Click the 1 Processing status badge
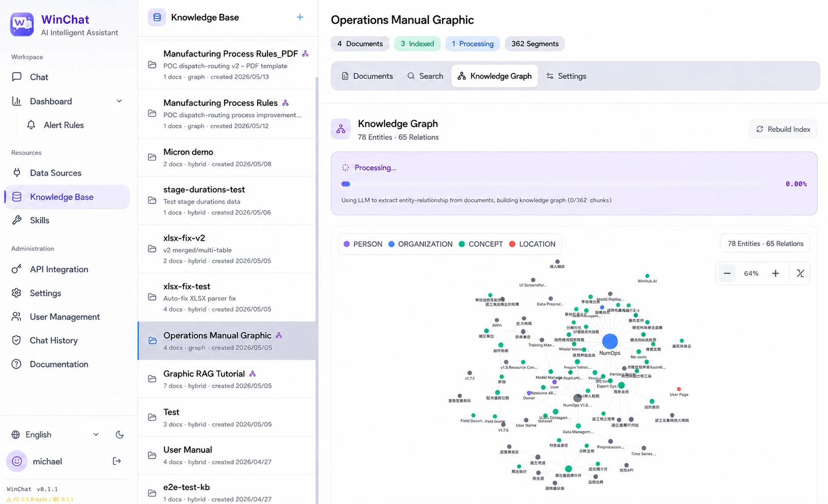The height and width of the screenshot is (504, 828). pyautogui.click(x=472, y=44)
